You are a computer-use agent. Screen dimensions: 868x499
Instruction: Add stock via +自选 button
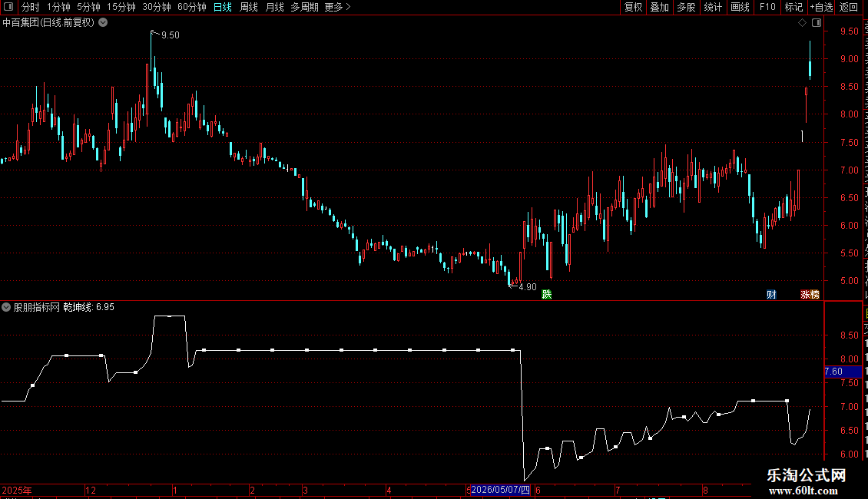821,7
